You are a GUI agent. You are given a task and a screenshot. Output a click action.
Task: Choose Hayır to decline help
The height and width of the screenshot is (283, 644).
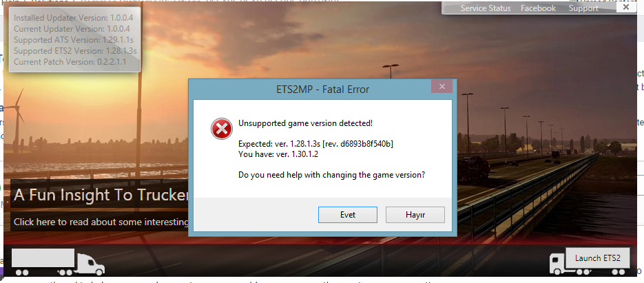(415, 215)
